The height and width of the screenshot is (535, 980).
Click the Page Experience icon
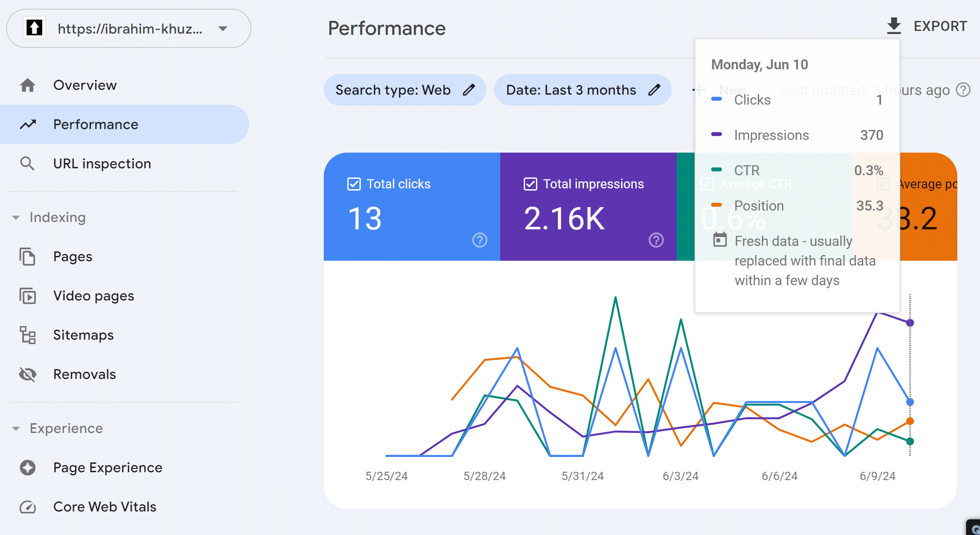tap(29, 468)
